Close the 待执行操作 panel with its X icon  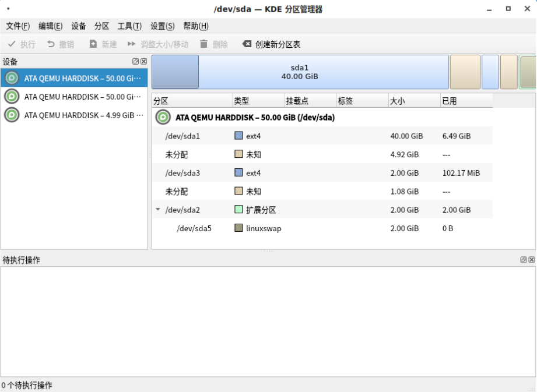[x=532, y=260]
